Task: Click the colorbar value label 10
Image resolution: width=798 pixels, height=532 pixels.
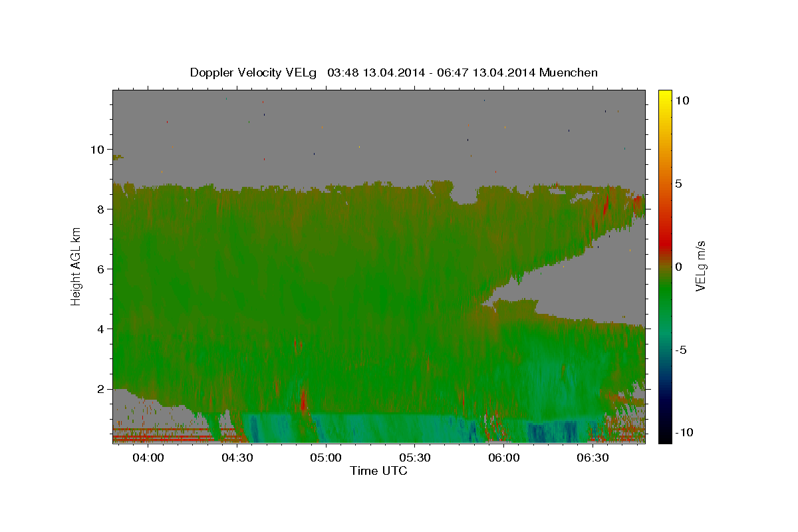Action: 682,100
